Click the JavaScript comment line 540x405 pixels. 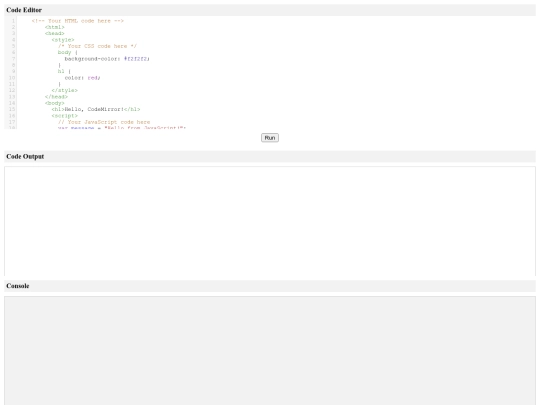[104, 122]
